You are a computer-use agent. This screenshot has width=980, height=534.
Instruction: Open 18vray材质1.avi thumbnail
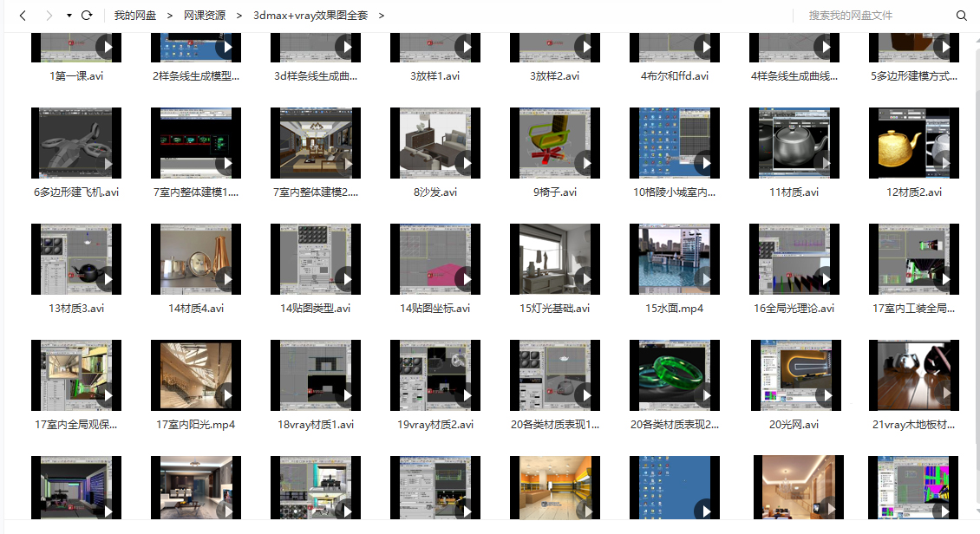[x=316, y=375]
